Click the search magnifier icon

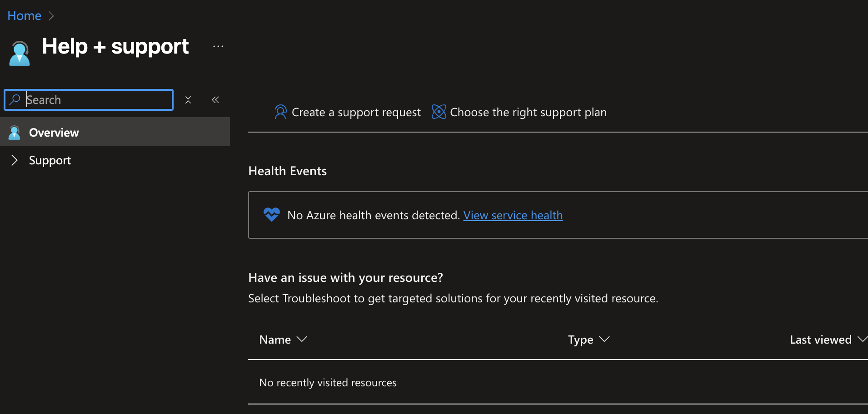(15, 99)
